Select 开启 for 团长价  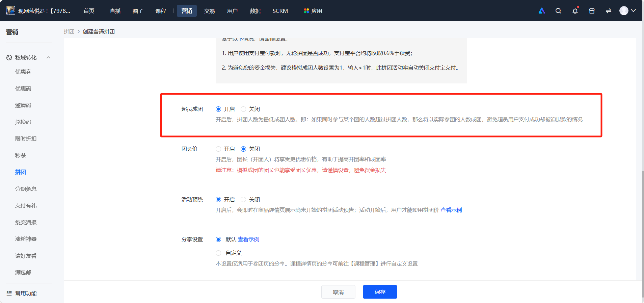pos(218,149)
